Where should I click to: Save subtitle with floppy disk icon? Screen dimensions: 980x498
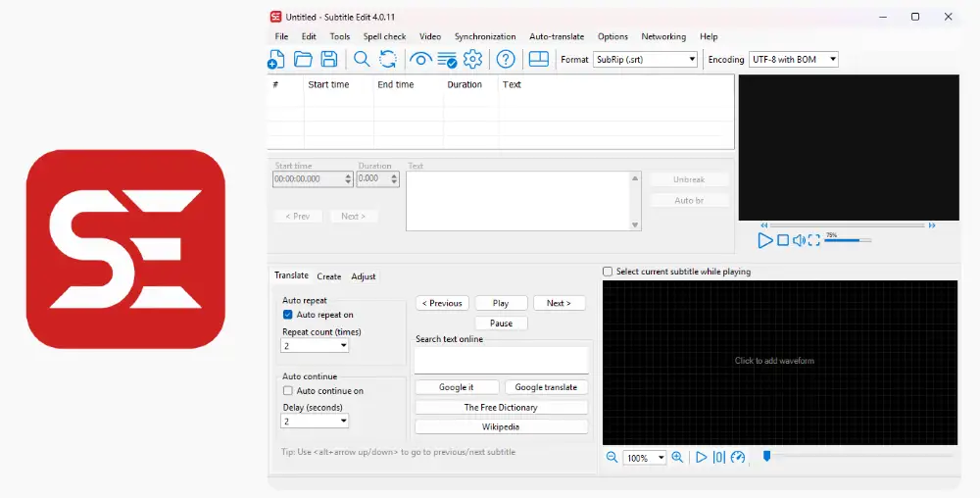click(x=328, y=60)
